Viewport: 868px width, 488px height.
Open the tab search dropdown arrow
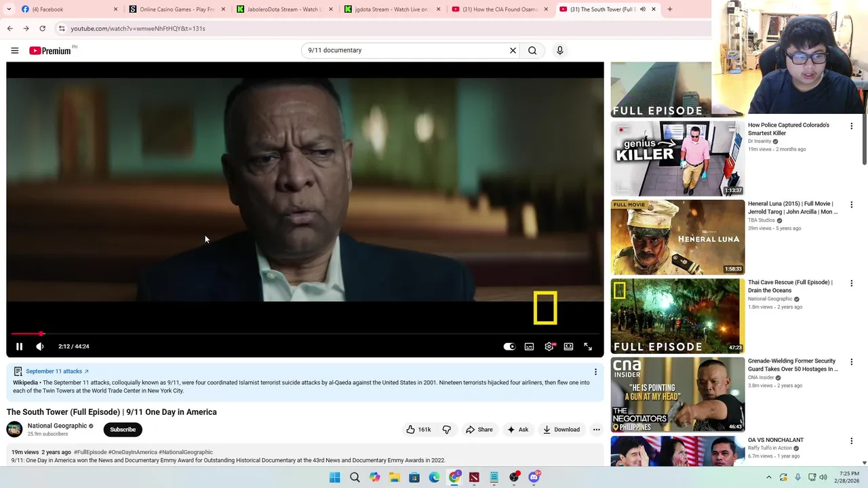click(9, 9)
